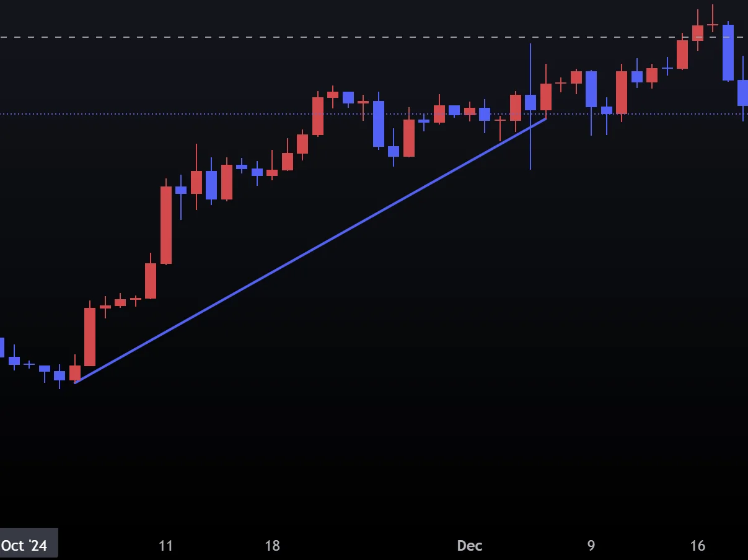Click the "18" time axis label

tap(272, 546)
